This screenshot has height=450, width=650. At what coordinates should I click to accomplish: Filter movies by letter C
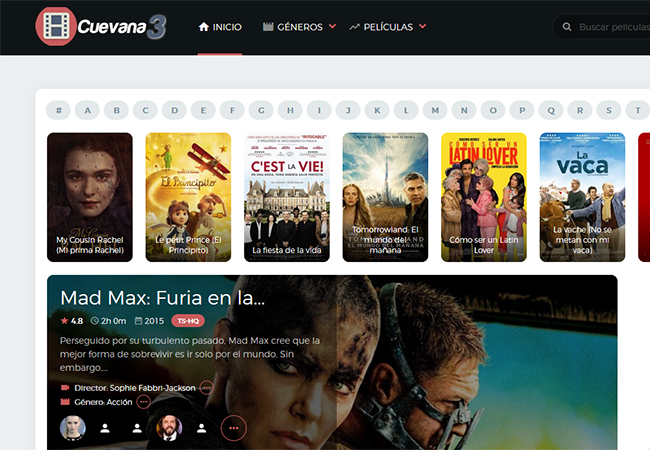click(x=146, y=110)
